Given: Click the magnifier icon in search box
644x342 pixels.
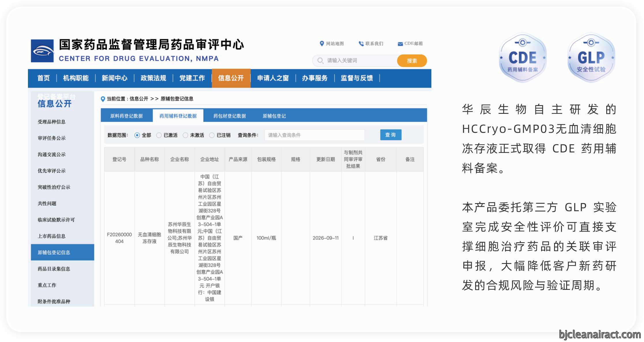Looking at the screenshot, I should (x=320, y=61).
